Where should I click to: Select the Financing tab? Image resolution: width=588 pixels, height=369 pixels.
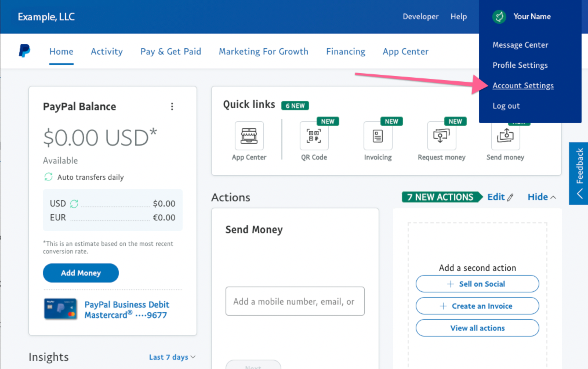346,52
